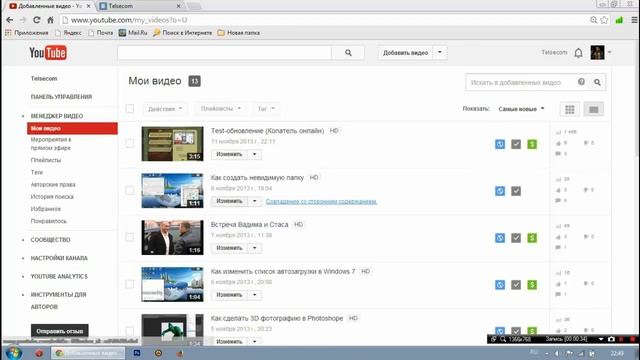Expand the Настройки канала sidebar section

[59, 258]
